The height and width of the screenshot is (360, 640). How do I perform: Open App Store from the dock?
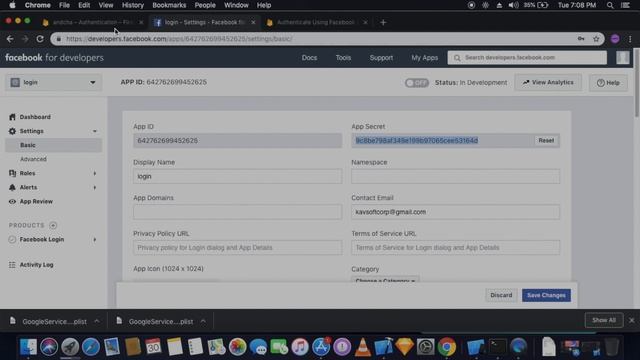pos(321,347)
